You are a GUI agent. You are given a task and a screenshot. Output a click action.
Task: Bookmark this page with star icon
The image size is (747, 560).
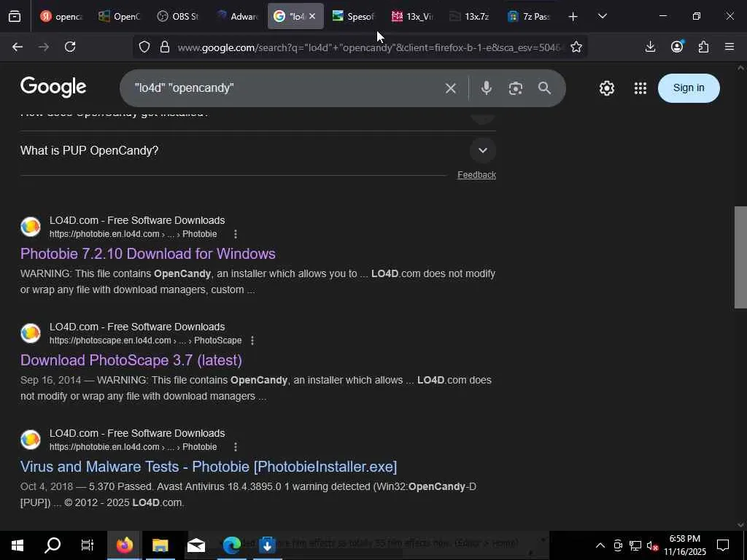pos(576,47)
